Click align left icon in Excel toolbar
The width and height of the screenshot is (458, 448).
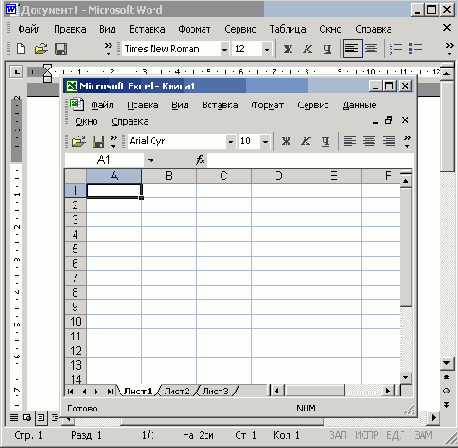350,141
